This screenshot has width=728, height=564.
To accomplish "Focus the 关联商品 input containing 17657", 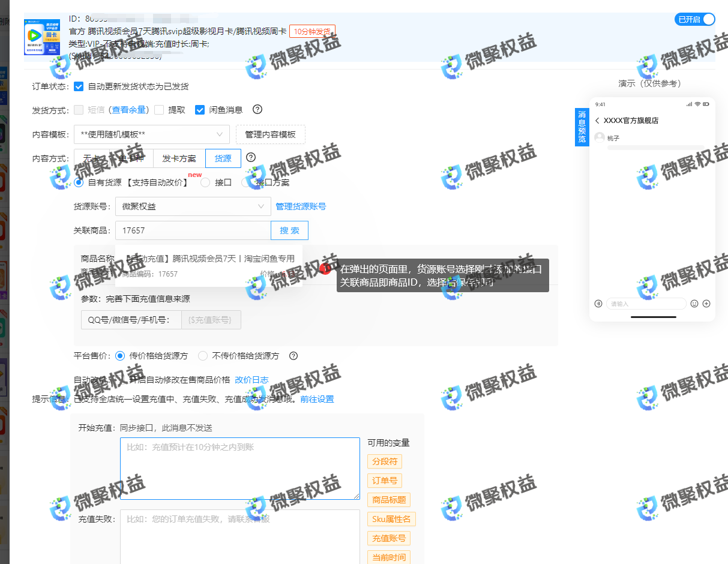I will pos(193,230).
